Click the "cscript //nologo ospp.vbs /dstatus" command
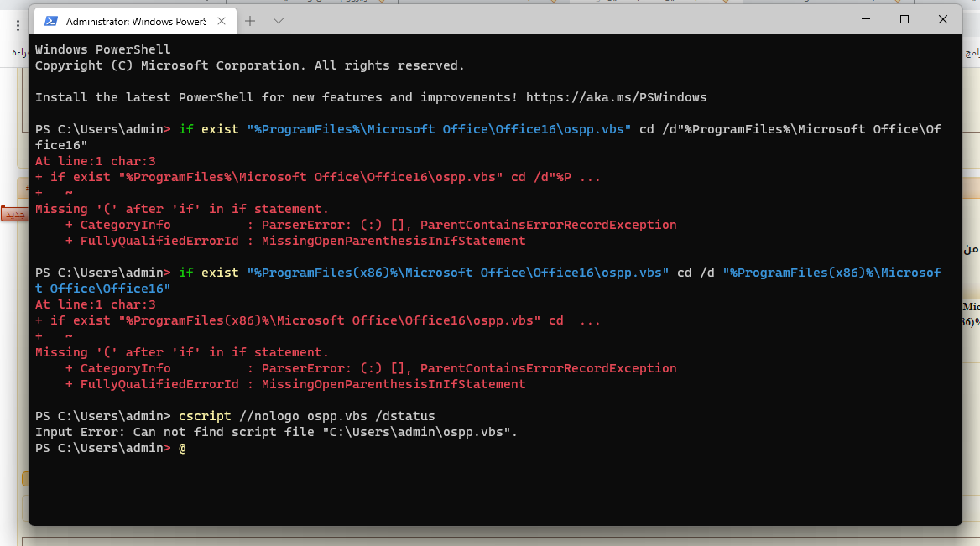980x546 pixels. point(307,416)
